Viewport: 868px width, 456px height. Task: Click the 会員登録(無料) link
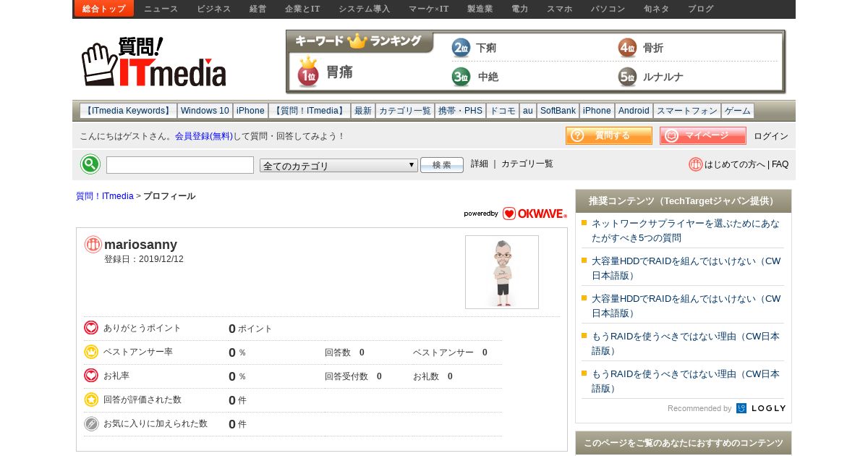204,136
